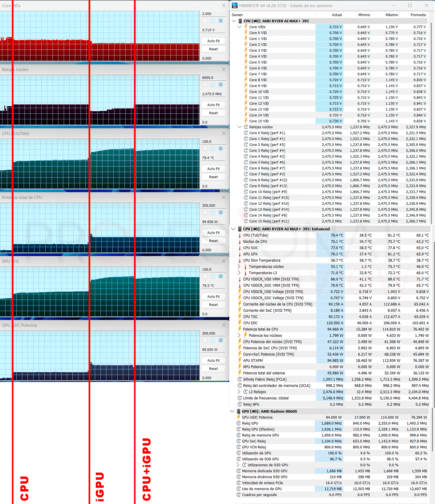
Task: Collapse the CPU [#0] AMD RYZEN AI MAX+ 395 group
Action: tap(234, 21)
